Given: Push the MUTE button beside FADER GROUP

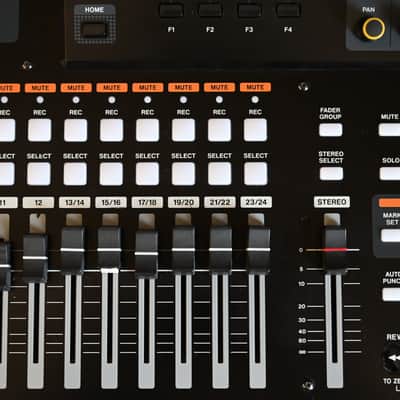Looking at the screenshot, I should 389,130.
